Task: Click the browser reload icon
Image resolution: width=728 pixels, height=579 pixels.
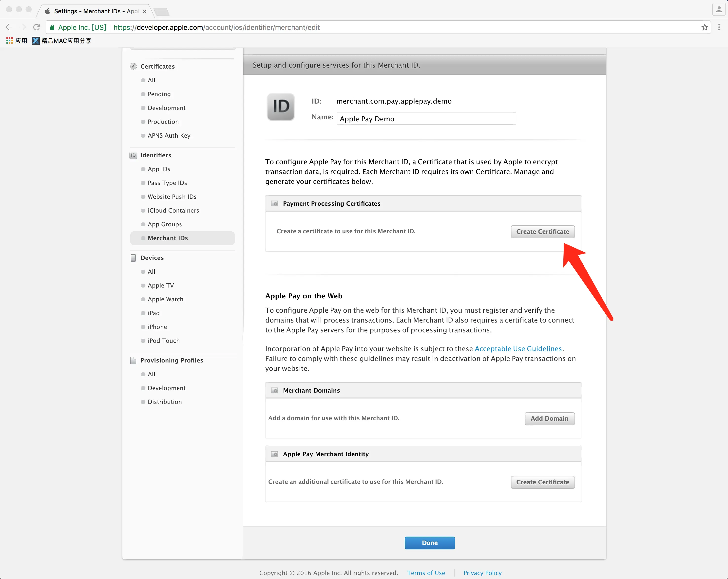Action: [x=37, y=27]
